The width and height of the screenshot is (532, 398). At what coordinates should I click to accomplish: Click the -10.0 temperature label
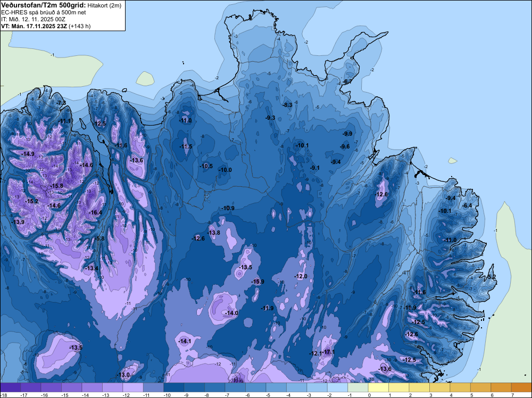tap(225, 170)
